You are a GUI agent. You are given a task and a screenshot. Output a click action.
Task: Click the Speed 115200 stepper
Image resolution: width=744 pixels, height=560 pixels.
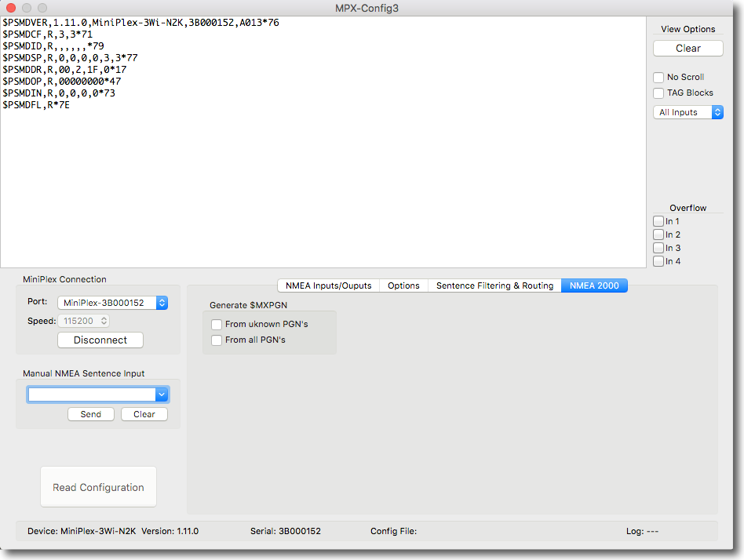tap(104, 321)
